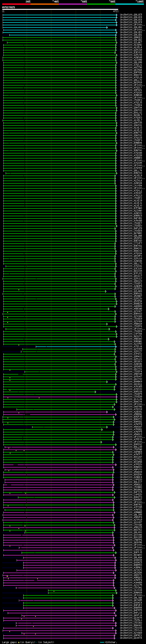The width and height of the screenshot is (146, 644).
Task: Select hit UniRef100_B9MSX8
Action: 131,392
